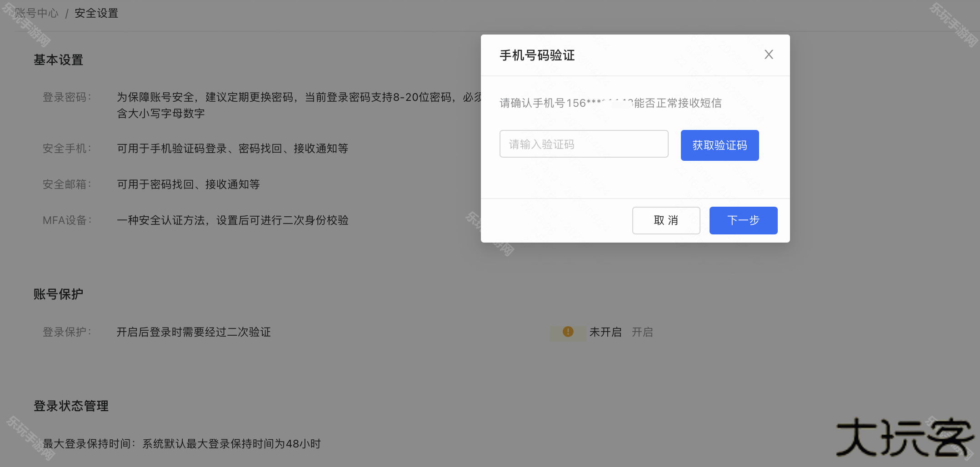Screen dimensions: 980x467
Task: Select the 基本设置 section heading
Action: click(x=58, y=60)
